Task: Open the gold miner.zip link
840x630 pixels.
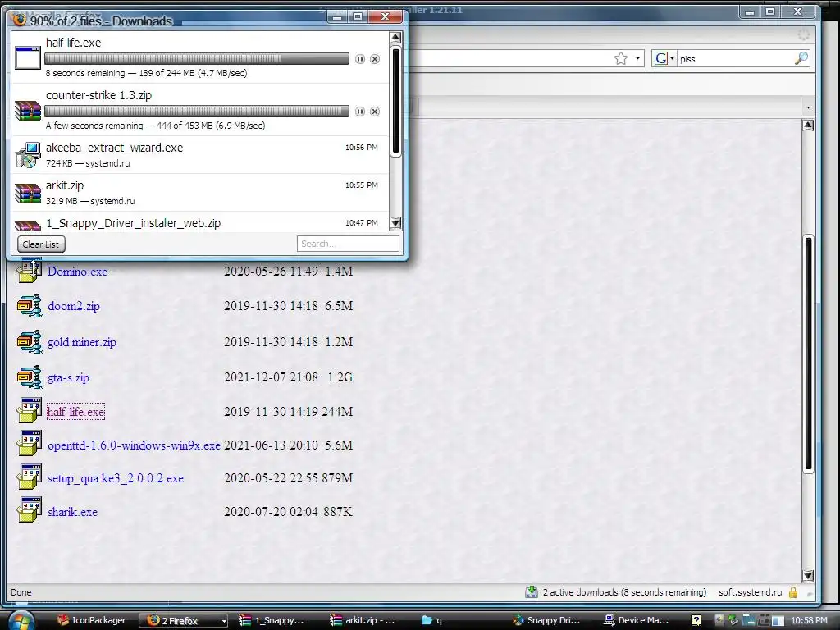Action: pos(81,342)
